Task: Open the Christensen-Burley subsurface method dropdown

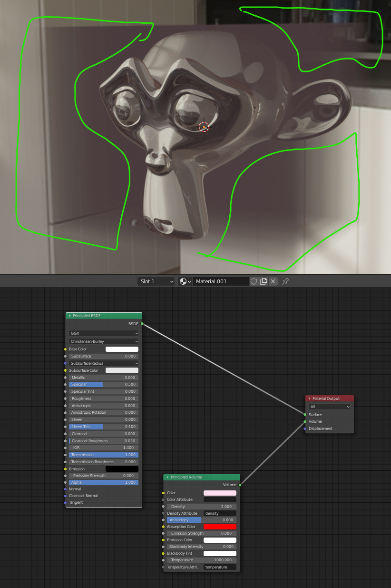Action: pyautogui.click(x=104, y=341)
